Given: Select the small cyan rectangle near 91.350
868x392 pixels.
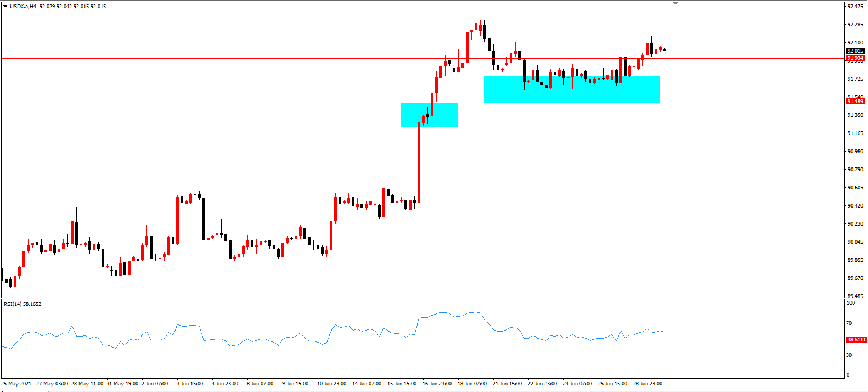Looking at the screenshot, I should (x=430, y=115).
